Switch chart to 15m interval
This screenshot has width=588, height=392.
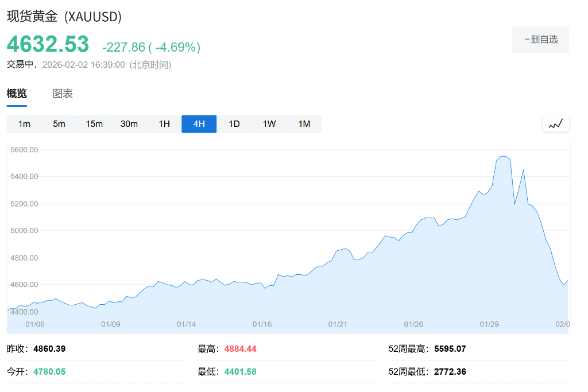(94, 124)
